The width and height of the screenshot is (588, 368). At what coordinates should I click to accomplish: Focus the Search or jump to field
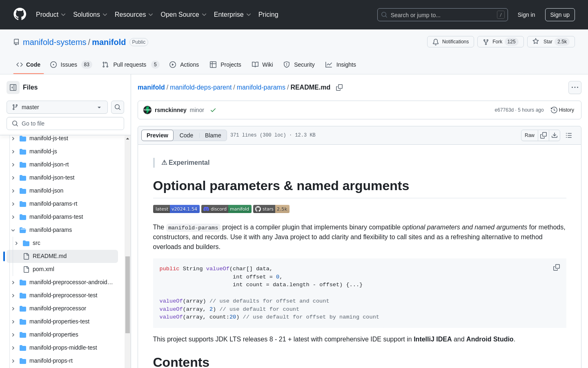(443, 15)
